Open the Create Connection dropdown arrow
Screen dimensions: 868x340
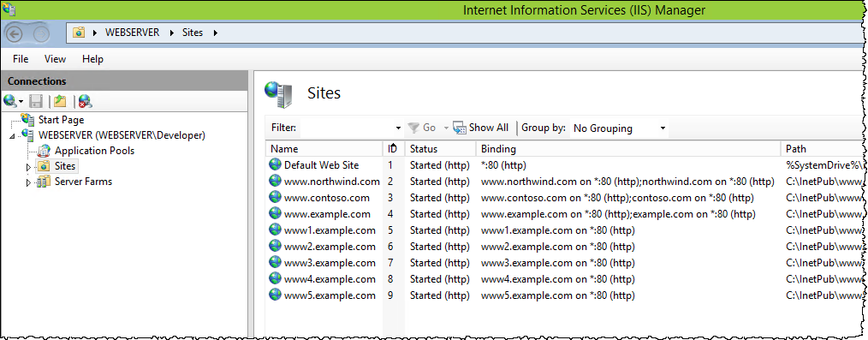[21, 102]
